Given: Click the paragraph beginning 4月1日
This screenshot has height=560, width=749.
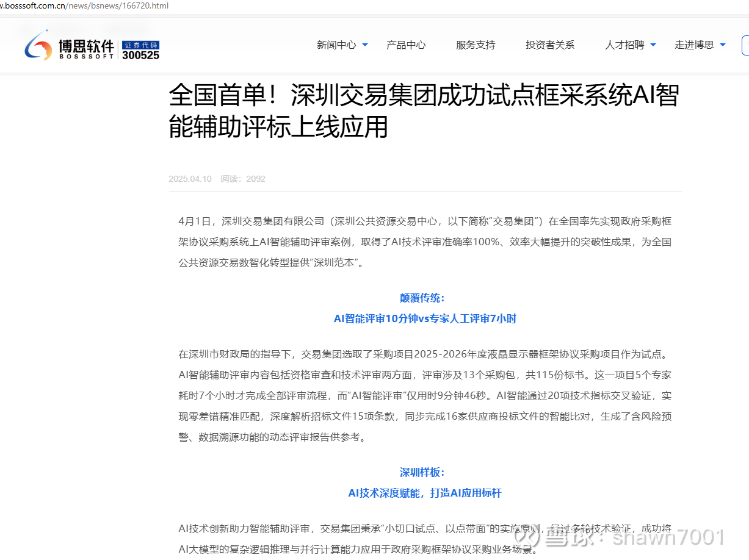Looking at the screenshot, I should 425,242.
